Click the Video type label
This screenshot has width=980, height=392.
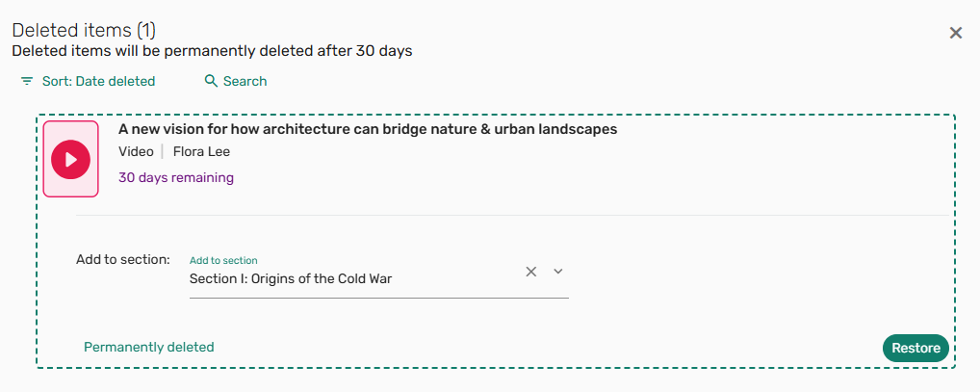click(136, 151)
